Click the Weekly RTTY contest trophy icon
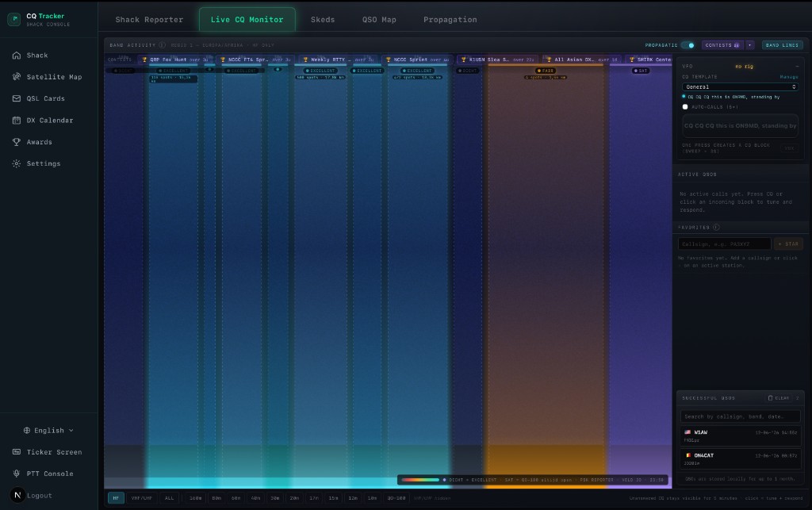Viewport: 812px width, 510px height. click(305, 59)
